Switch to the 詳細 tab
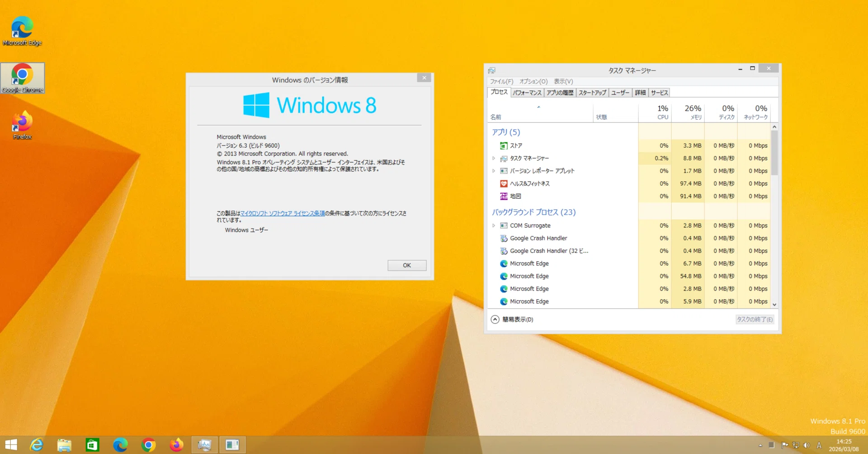This screenshot has height=454, width=868. coord(640,93)
